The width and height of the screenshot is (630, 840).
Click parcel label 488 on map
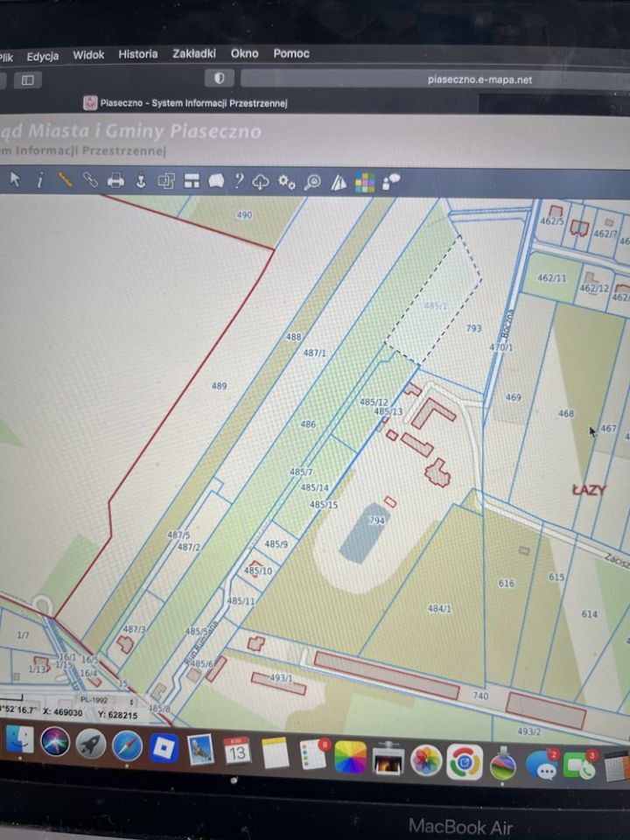tap(294, 337)
